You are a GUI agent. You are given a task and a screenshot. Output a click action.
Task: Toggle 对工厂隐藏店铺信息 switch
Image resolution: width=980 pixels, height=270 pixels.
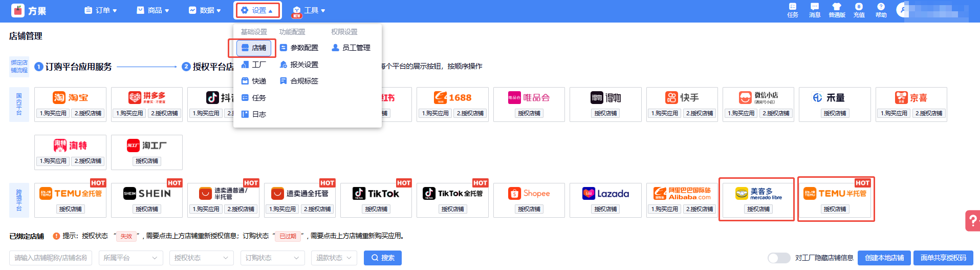pos(779,258)
